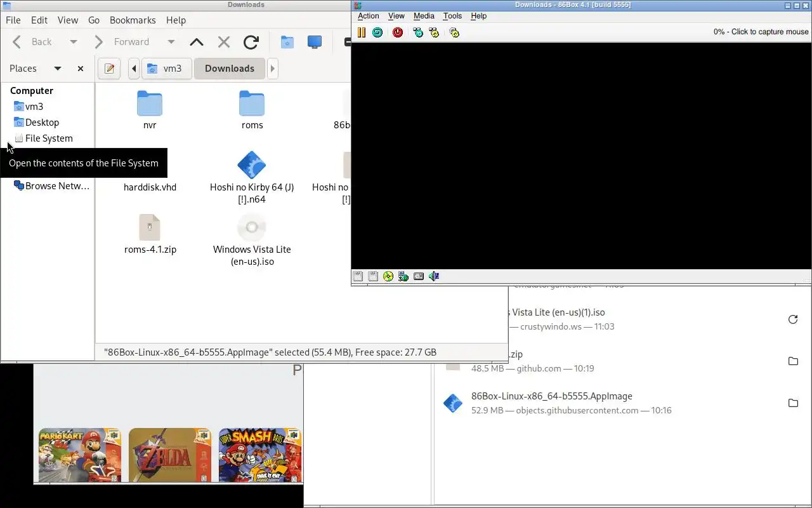This screenshot has height=508, width=812.
Task: Click the path bar right scroll arrow
Action: click(273, 69)
